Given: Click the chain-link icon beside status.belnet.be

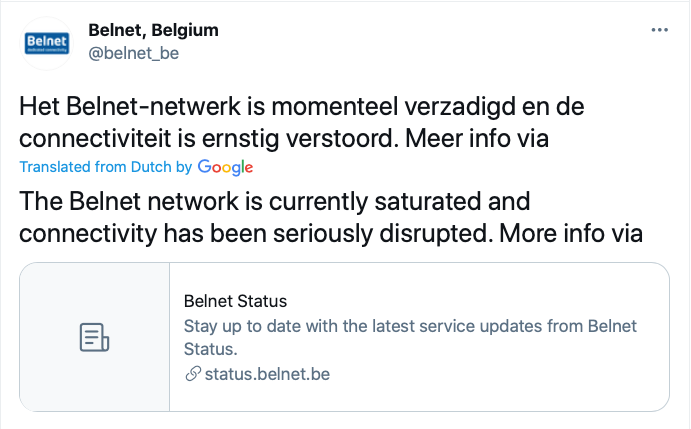Looking at the screenshot, I should coord(193,374).
